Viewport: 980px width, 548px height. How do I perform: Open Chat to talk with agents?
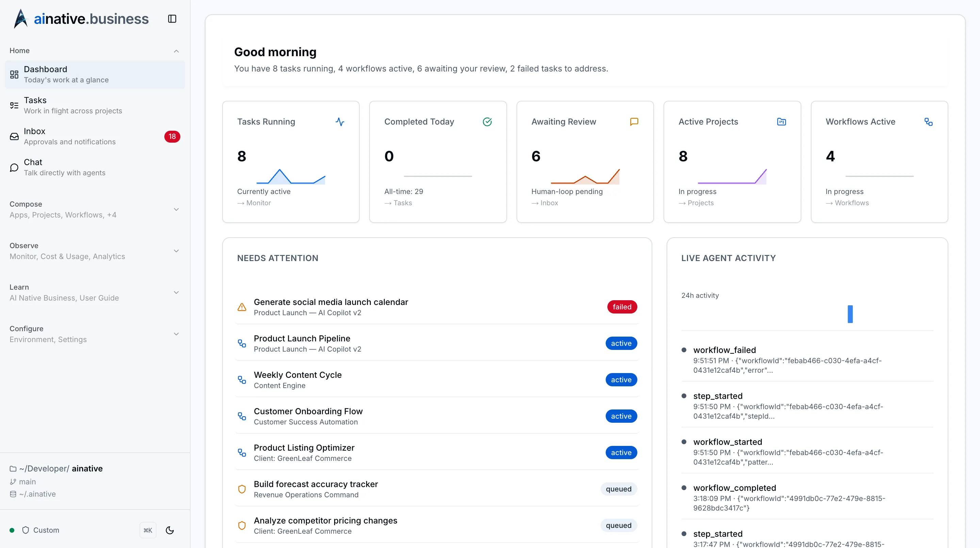95,167
